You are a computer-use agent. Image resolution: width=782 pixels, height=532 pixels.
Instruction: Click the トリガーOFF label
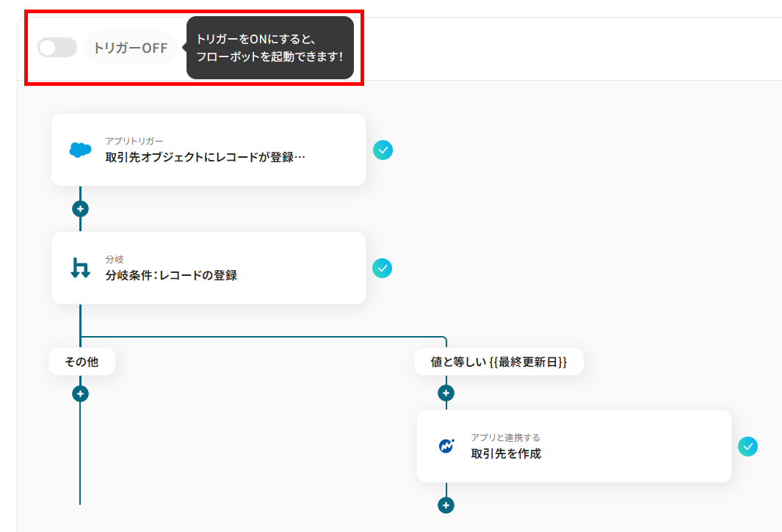pos(131,48)
